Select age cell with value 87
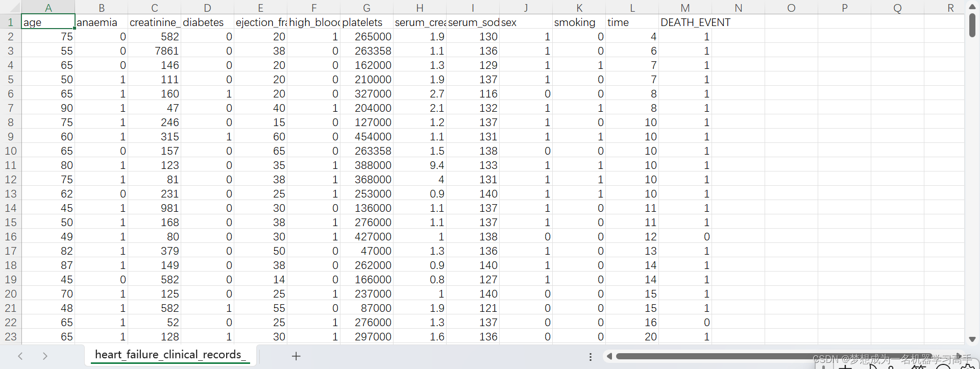Viewport: 980px width, 369px height. point(48,265)
